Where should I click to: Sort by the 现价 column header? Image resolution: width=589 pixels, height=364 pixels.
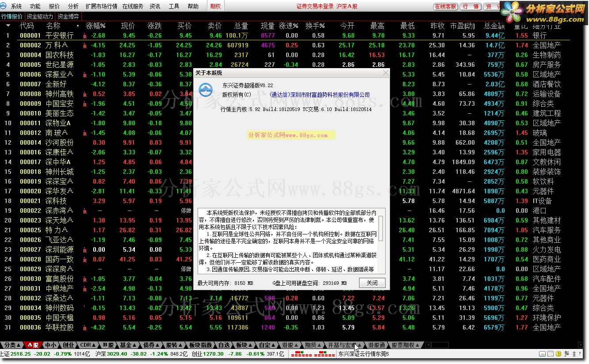coord(128,26)
